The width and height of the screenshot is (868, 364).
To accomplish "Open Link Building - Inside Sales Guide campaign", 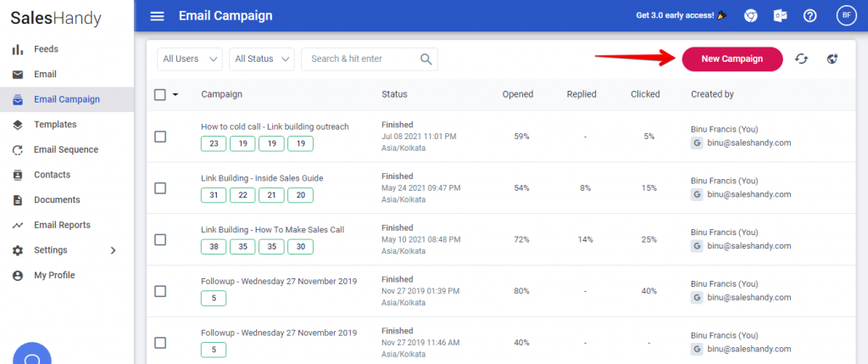I will point(262,178).
